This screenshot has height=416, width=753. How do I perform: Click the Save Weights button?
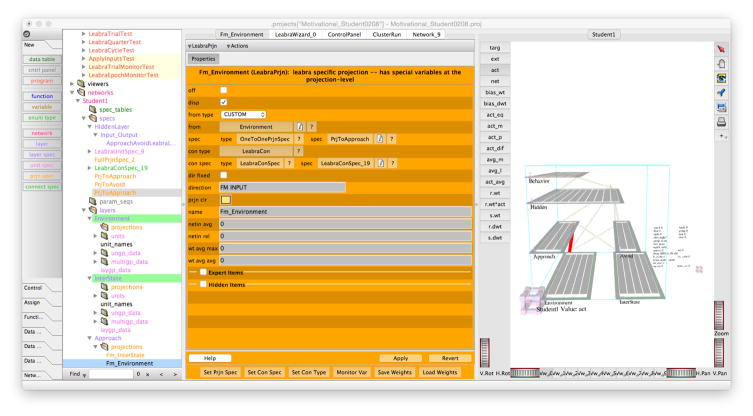pyautogui.click(x=392, y=372)
